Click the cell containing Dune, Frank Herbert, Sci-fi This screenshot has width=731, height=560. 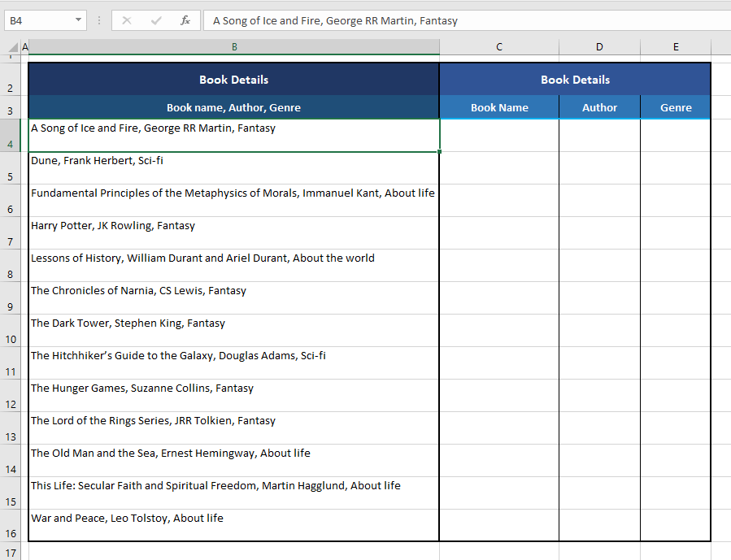coord(233,167)
